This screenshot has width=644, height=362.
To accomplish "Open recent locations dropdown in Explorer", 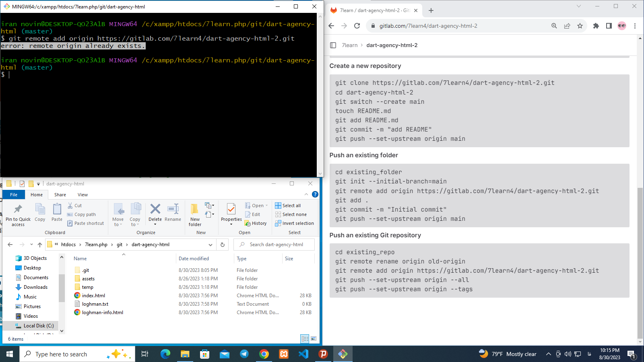I will click(x=31, y=245).
